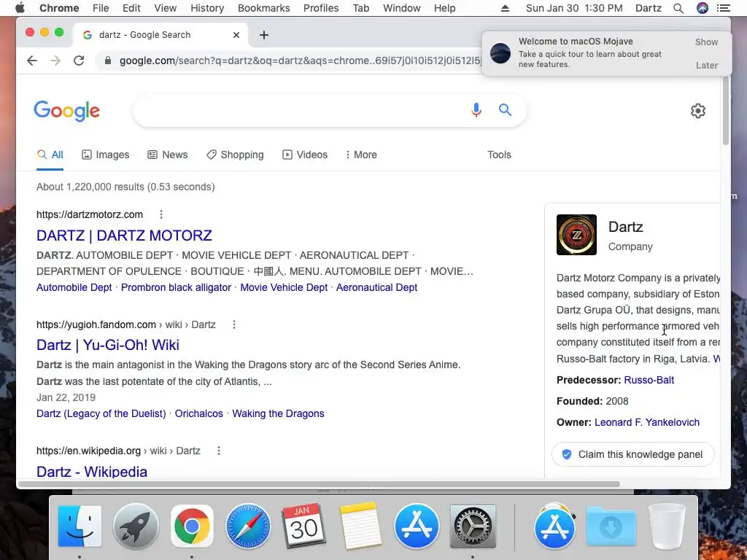Open Google settings gear icon
Viewport: 747px width, 560px height.
click(x=698, y=111)
